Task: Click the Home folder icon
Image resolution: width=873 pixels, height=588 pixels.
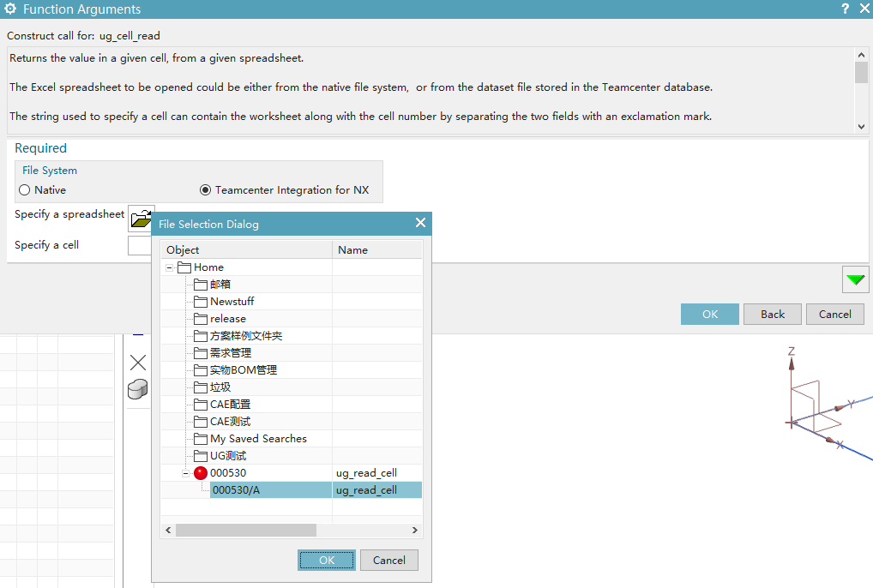Action: (184, 267)
